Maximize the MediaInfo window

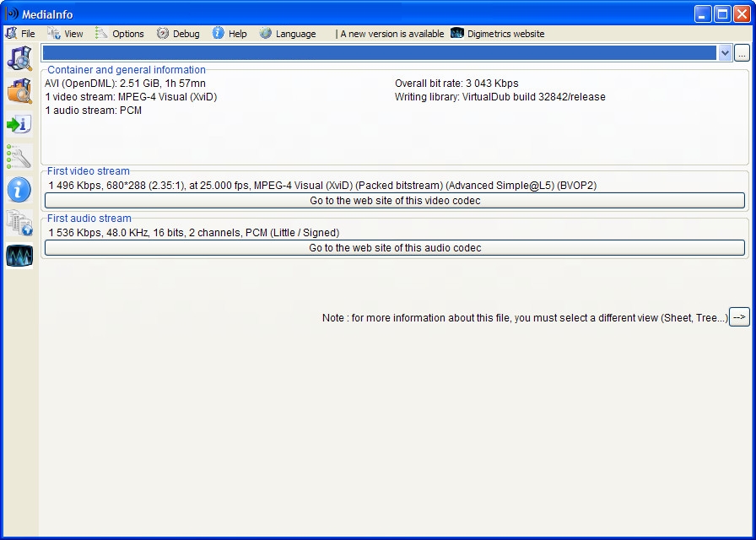point(722,14)
